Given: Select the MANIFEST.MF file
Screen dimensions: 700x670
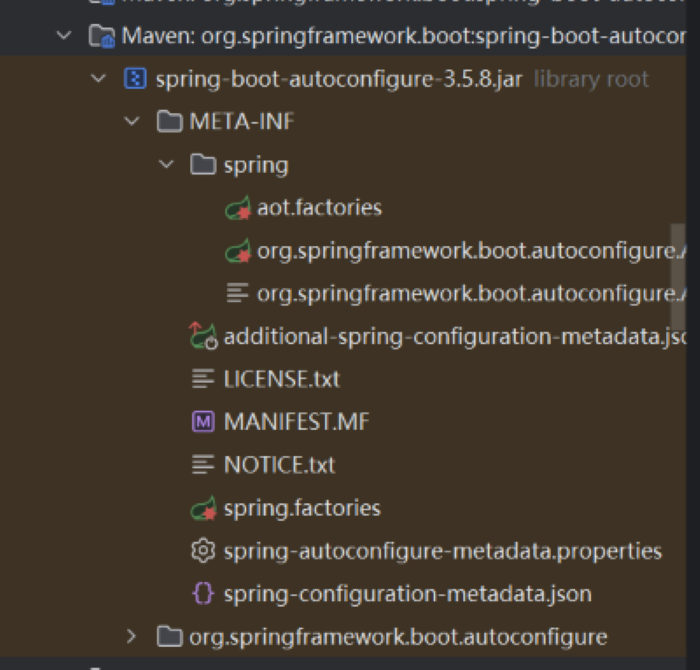Looking at the screenshot, I should 297,422.
